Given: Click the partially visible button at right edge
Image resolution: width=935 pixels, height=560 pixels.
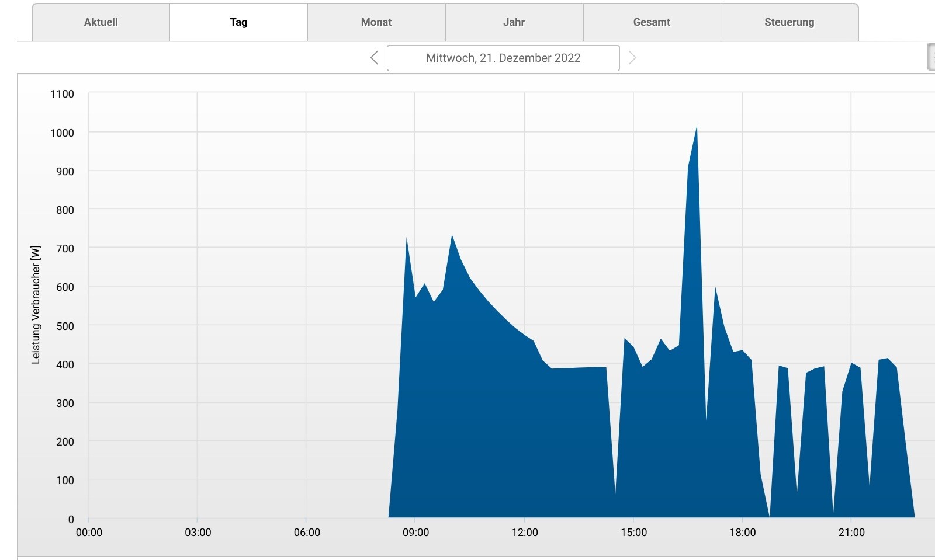Looking at the screenshot, I should tap(931, 57).
